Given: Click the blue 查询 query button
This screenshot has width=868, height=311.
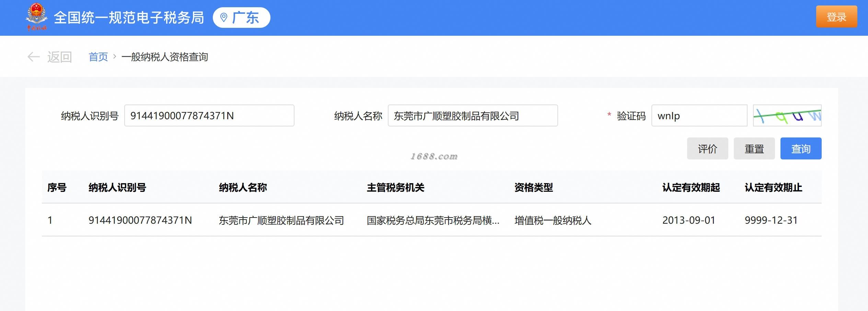Looking at the screenshot, I should click(801, 148).
